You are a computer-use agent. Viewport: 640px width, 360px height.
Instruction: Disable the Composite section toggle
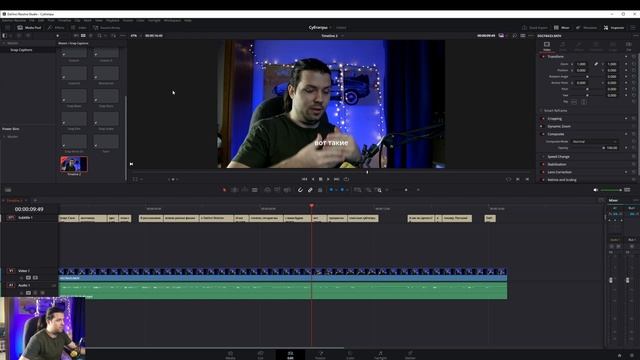coord(543,134)
